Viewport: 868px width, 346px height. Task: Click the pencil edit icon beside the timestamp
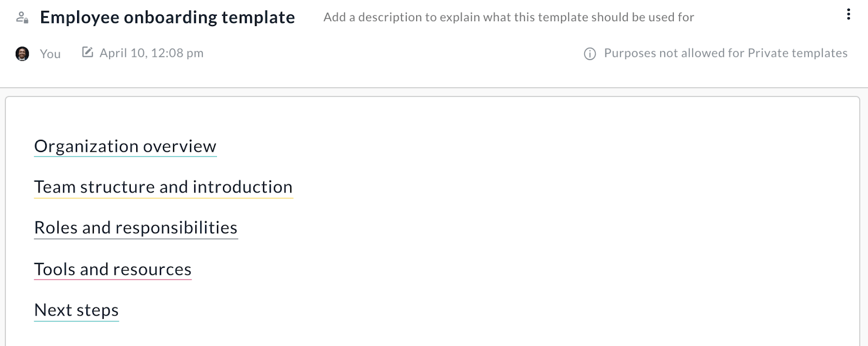[x=87, y=52]
